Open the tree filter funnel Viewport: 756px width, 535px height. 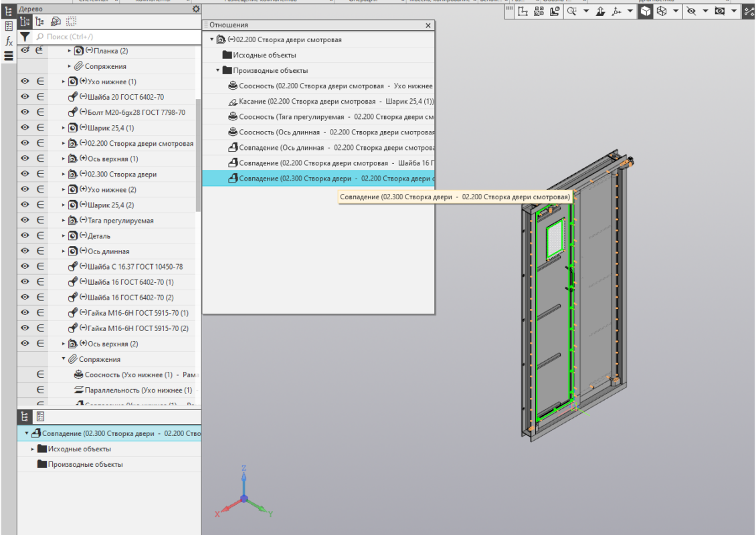[25, 37]
